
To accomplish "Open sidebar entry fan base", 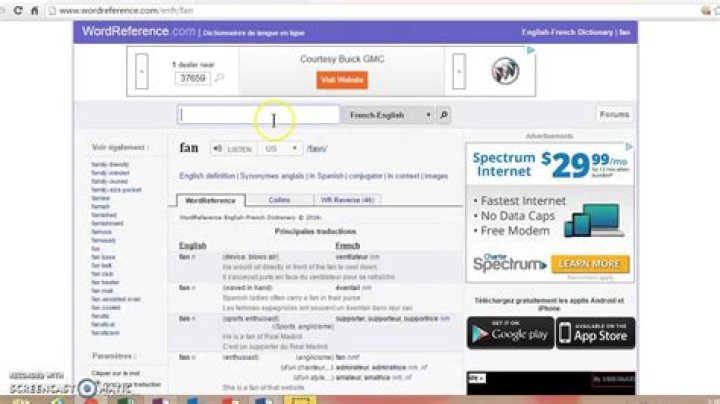I will pos(103,257).
